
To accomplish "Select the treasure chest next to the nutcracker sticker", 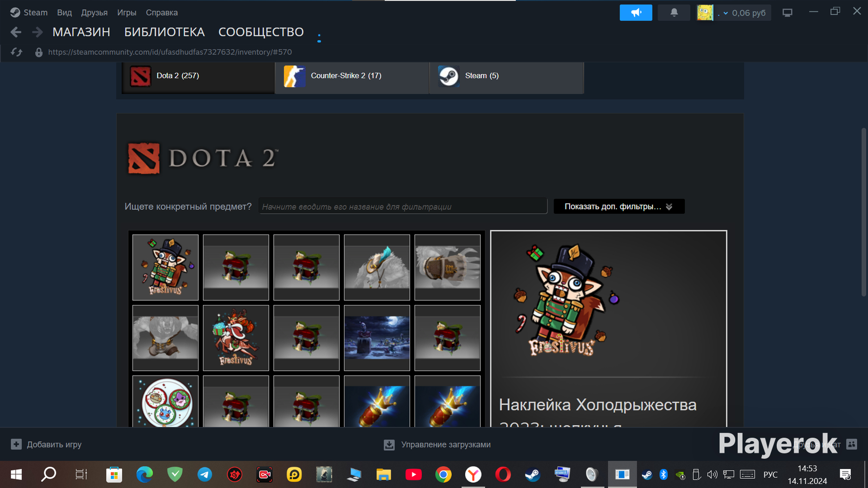I will coord(236,267).
